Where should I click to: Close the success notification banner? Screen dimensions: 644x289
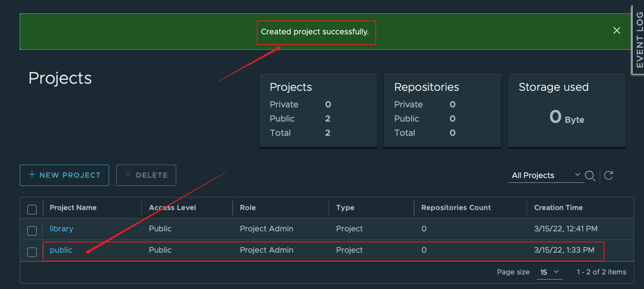pos(616,31)
